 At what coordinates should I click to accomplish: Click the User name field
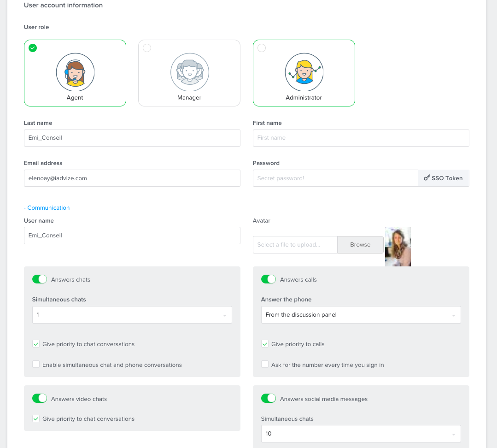tap(132, 236)
